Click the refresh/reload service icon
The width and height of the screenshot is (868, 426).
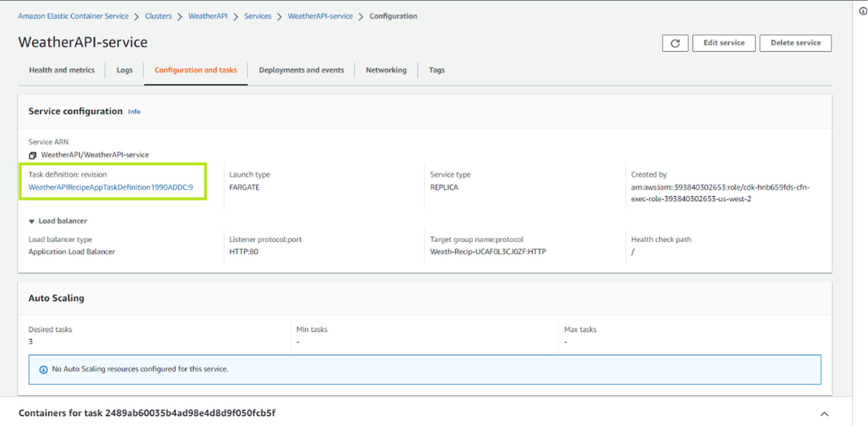click(x=676, y=43)
